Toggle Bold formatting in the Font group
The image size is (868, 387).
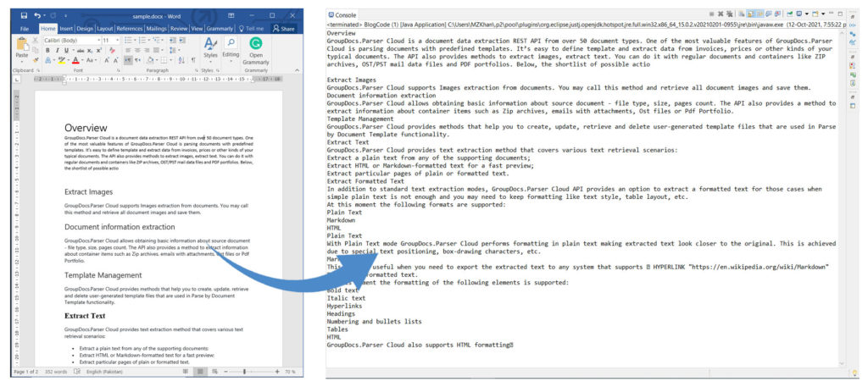[49, 50]
